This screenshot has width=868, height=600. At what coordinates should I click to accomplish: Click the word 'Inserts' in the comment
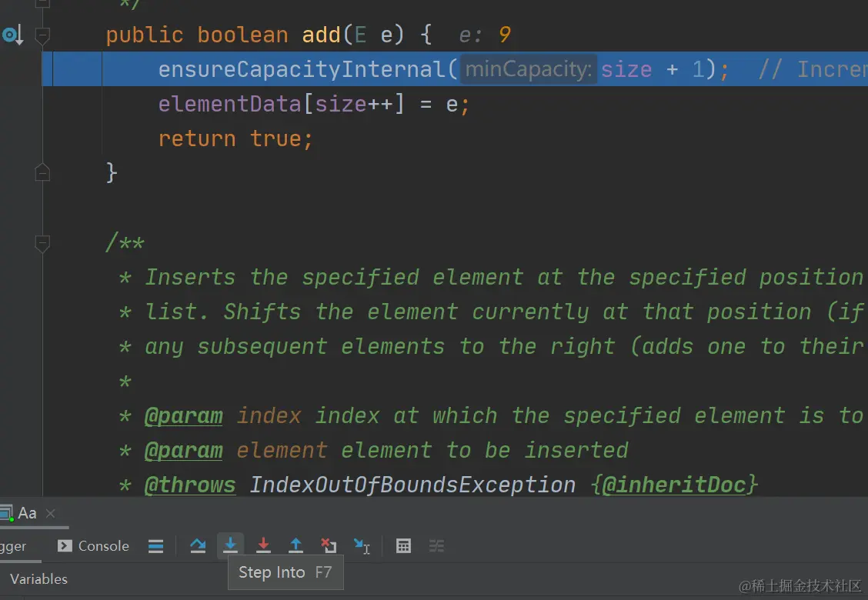(190, 277)
